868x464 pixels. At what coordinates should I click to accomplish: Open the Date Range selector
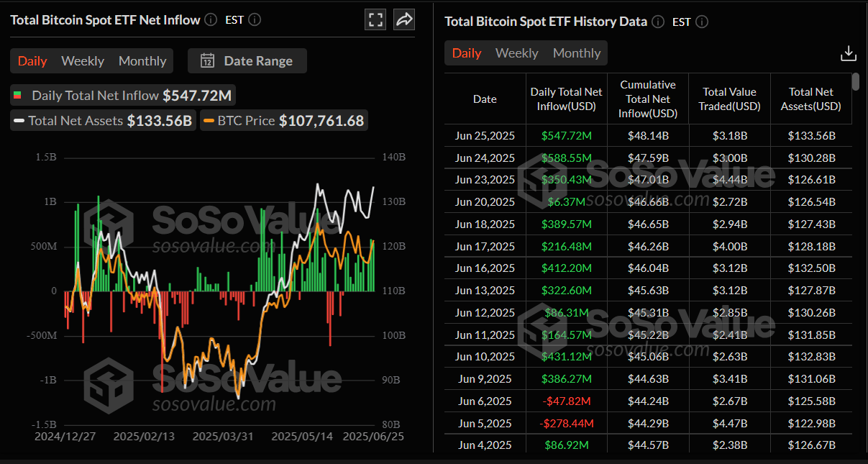coord(247,60)
